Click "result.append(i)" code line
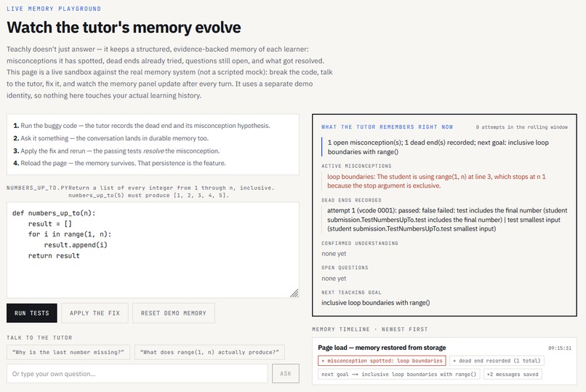Image resolution: width=586 pixels, height=392 pixels. tap(76, 245)
